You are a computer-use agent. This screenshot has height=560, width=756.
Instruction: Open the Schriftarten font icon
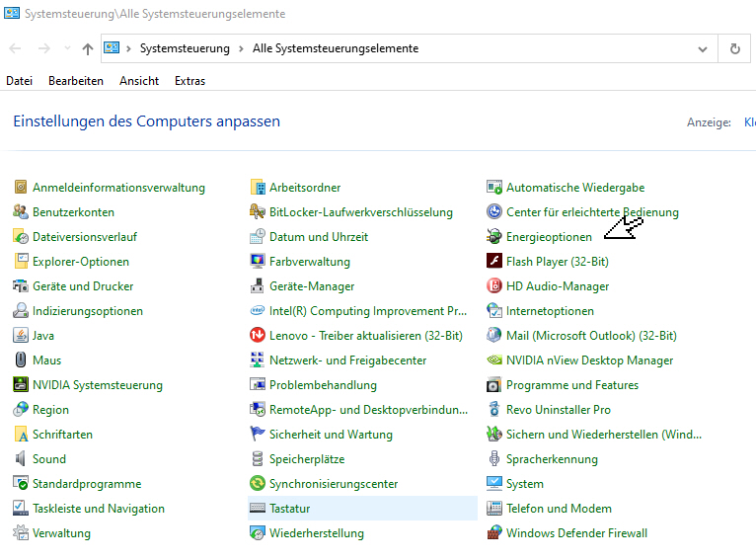21,434
